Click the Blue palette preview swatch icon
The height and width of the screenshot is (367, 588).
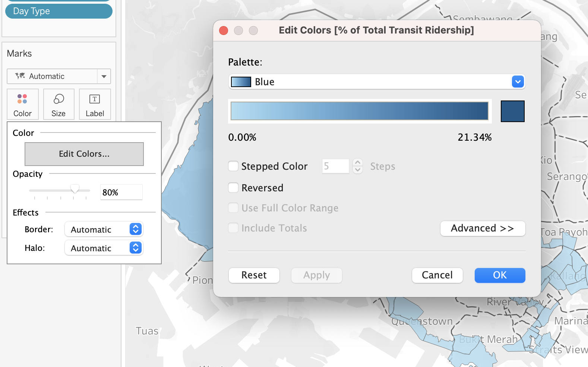(x=241, y=82)
